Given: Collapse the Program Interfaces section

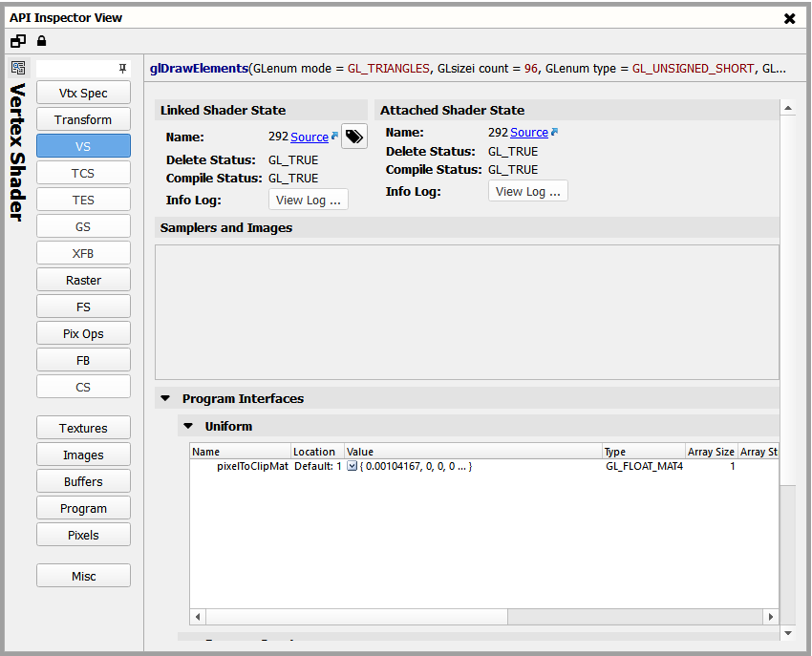Looking at the screenshot, I should 165,399.
